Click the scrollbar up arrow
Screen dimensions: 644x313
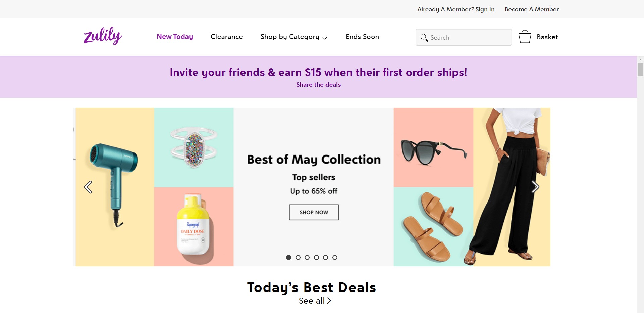click(x=640, y=59)
